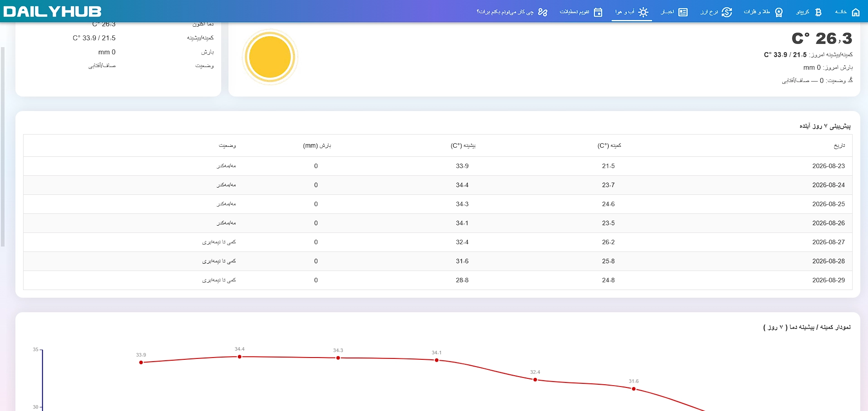
Task: Click the minimum temperature value 26.2
Action: [608, 242]
